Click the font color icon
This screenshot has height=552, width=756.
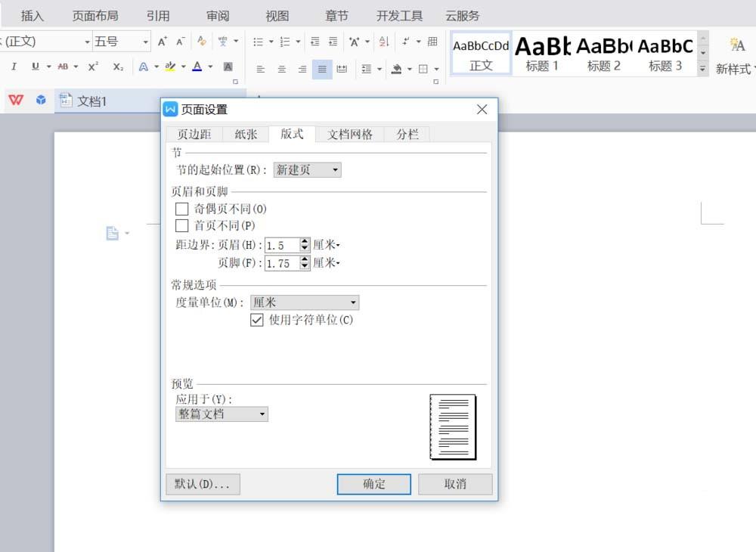tap(198, 67)
